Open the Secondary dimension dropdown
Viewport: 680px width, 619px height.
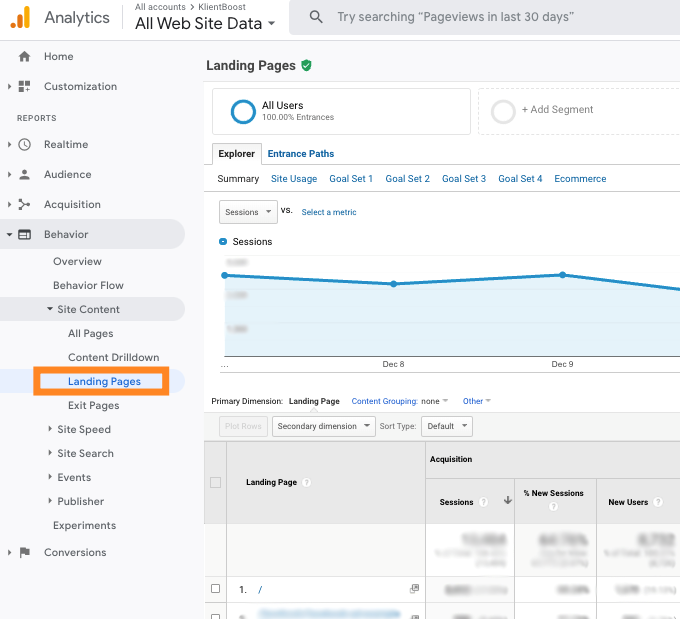pos(323,426)
